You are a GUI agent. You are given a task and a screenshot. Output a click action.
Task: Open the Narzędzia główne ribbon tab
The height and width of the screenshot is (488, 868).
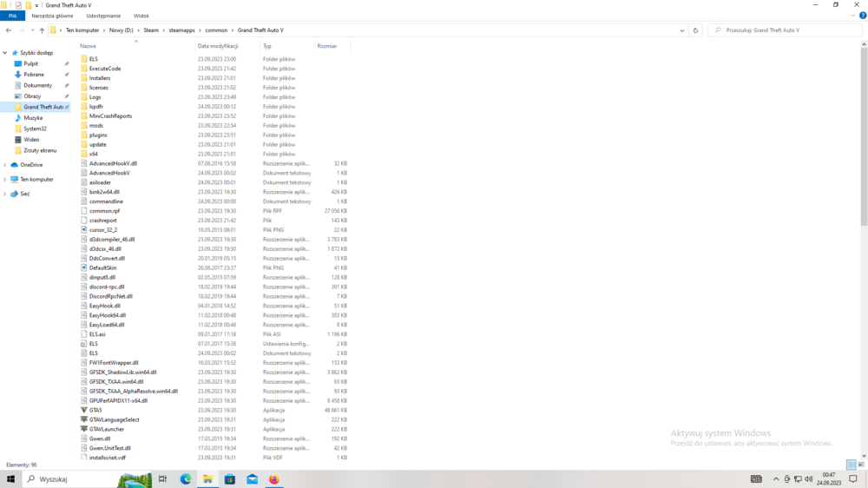(x=52, y=16)
